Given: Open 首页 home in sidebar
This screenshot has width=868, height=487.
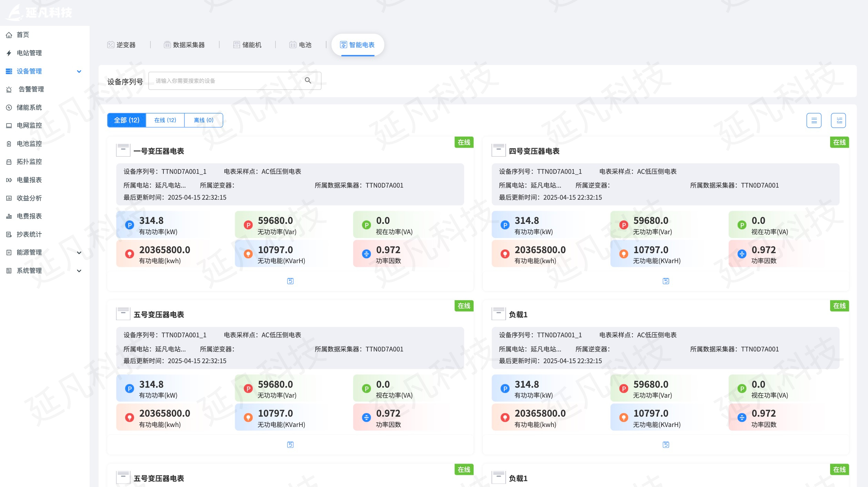Looking at the screenshot, I should point(23,35).
